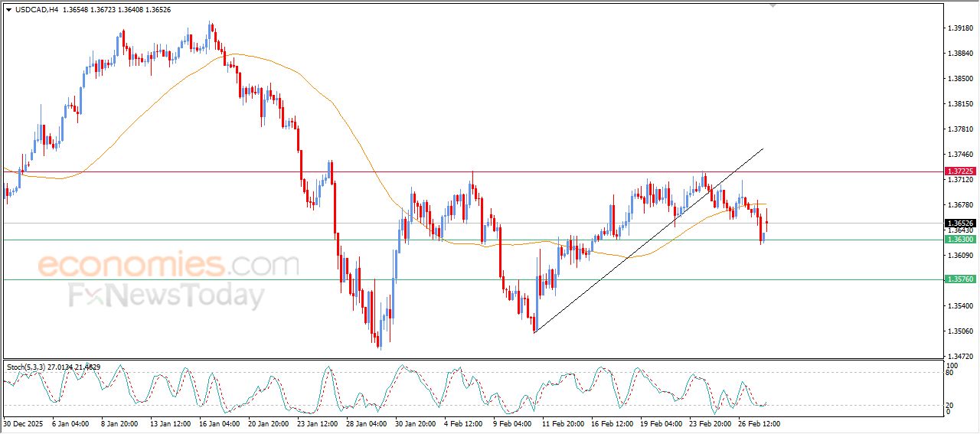980x434 pixels.
Task: Click time axis label 23 Jan 12:00
Action: (317, 423)
